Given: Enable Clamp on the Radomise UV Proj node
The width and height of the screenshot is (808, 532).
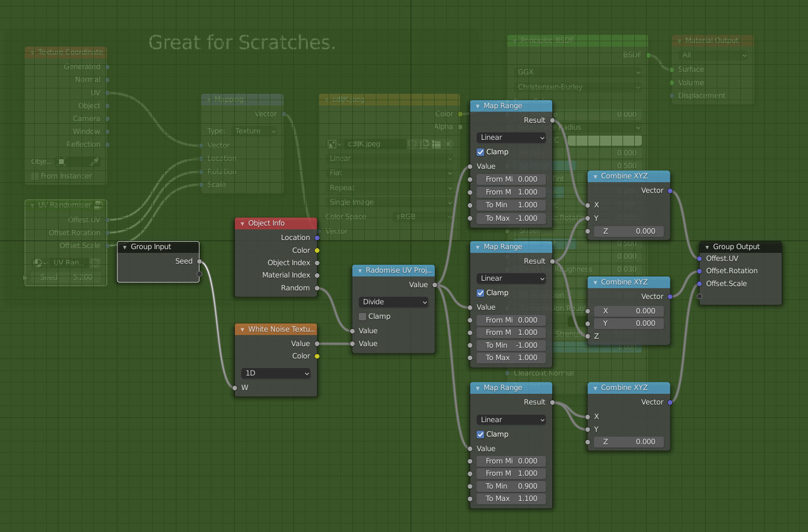Looking at the screenshot, I should [x=362, y=317].
